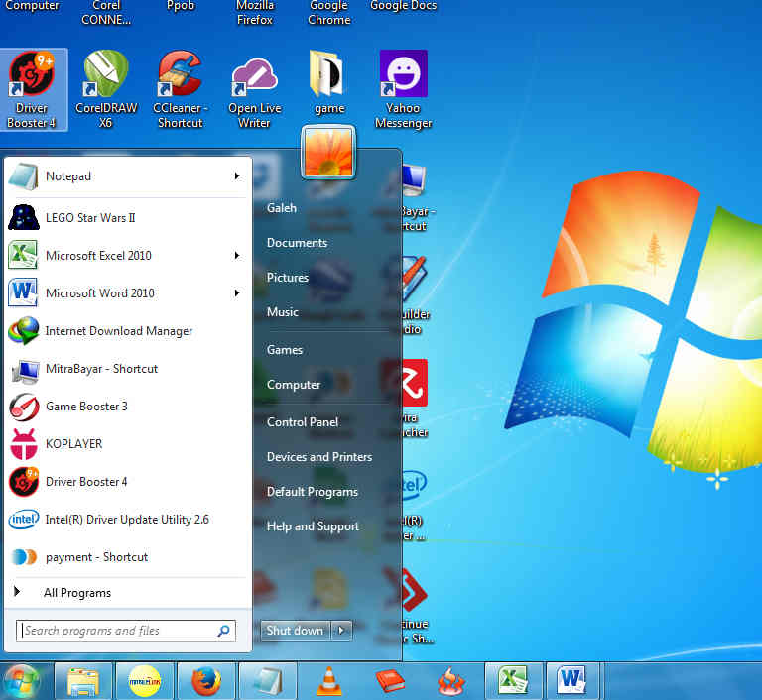Click the Excel 2010 icon in Start menu
Image resolution: width=762 pixels, height=700 pixels.
click(23, 256)
